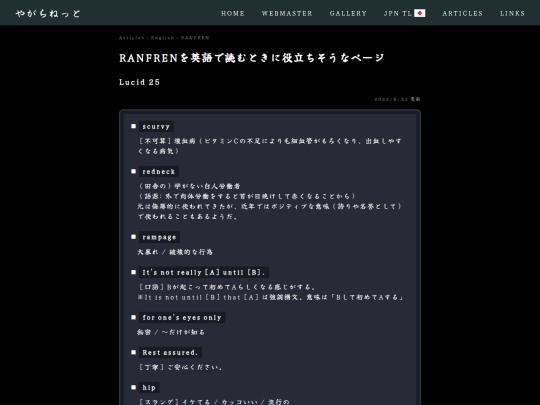Go to the WEBMASTER page
540x405 pixels.
(x=287, y=13)
